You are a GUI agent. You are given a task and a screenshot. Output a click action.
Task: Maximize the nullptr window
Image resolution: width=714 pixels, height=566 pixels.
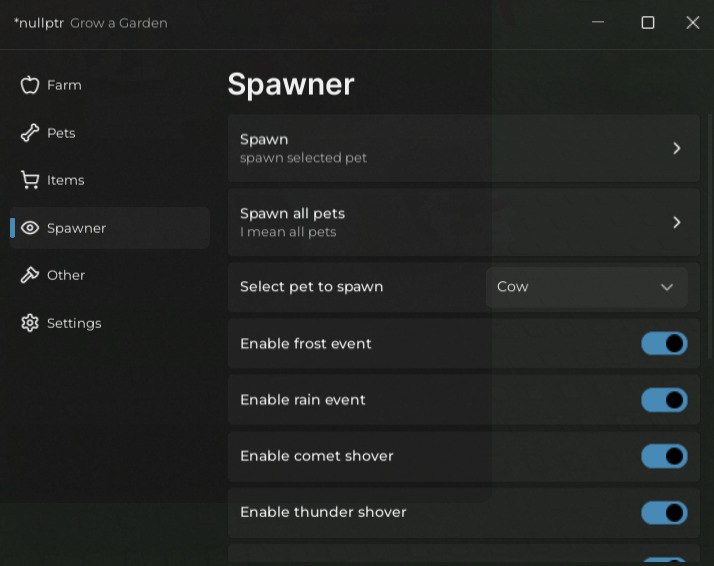(x=648, y=22)
